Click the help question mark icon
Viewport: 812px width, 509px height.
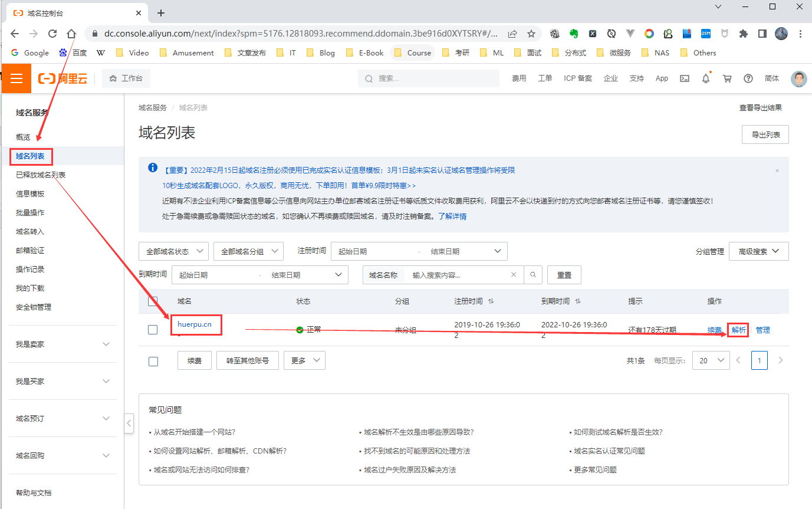748,78
